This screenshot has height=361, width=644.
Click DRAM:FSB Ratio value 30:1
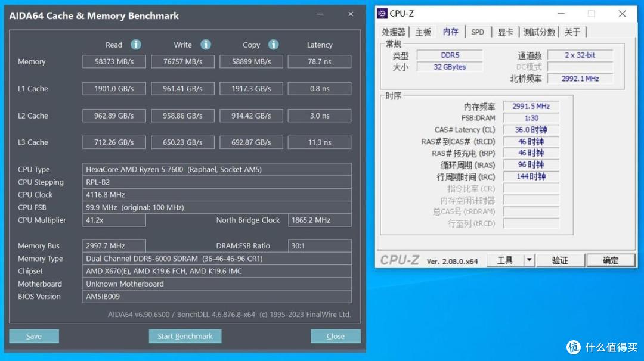click(320, 245)
